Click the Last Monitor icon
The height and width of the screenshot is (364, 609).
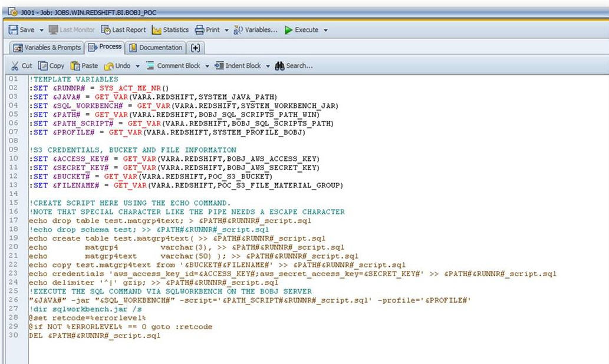click(54, 30)
